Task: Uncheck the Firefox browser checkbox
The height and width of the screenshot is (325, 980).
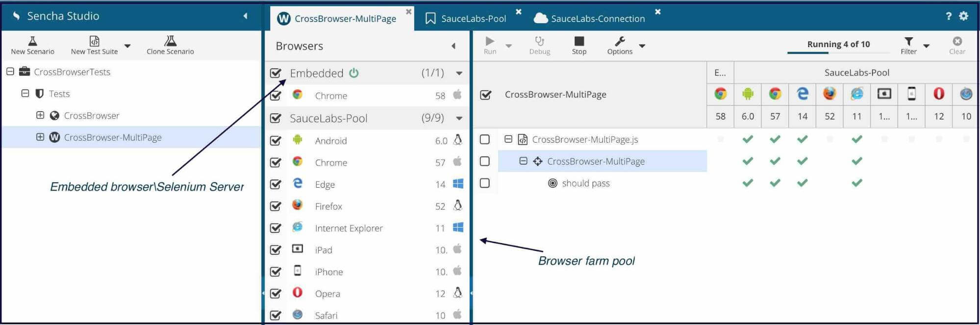Action: (276, 206)
